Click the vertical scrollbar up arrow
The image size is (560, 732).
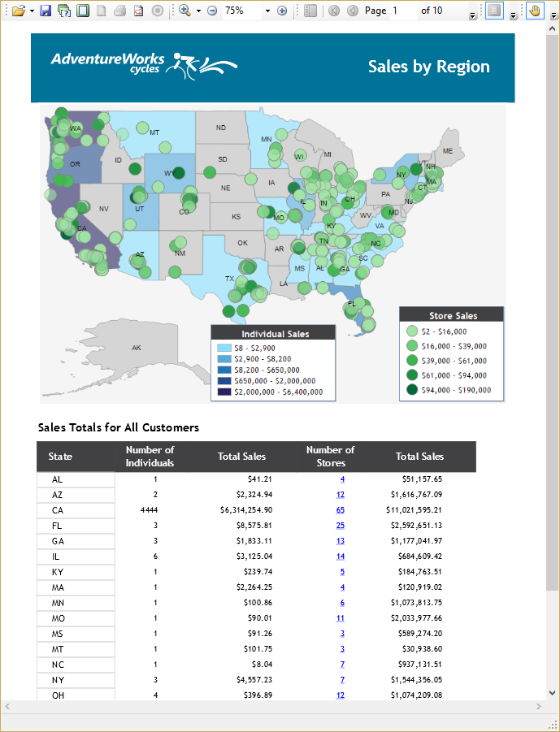pyautogui.click(x=552, y=28)
